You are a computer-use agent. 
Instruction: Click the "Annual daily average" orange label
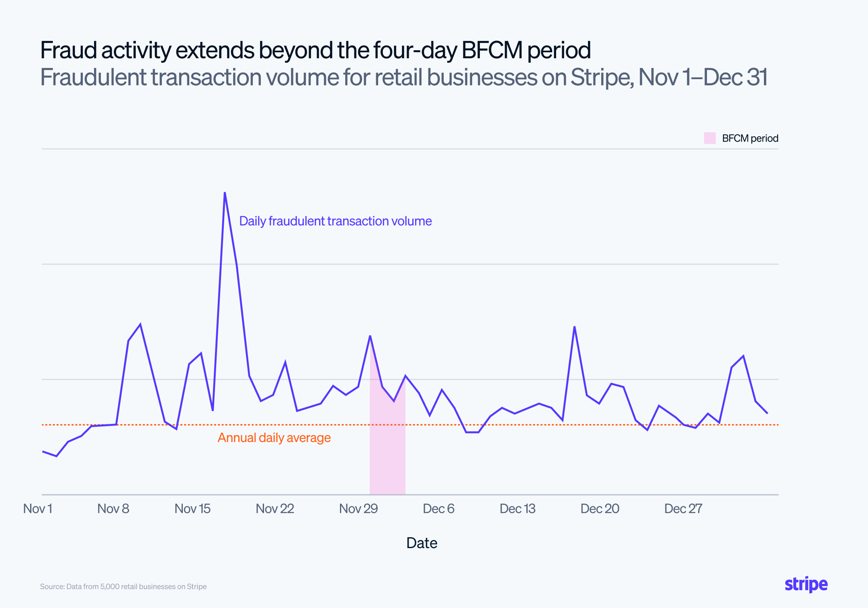pos(274,438)
